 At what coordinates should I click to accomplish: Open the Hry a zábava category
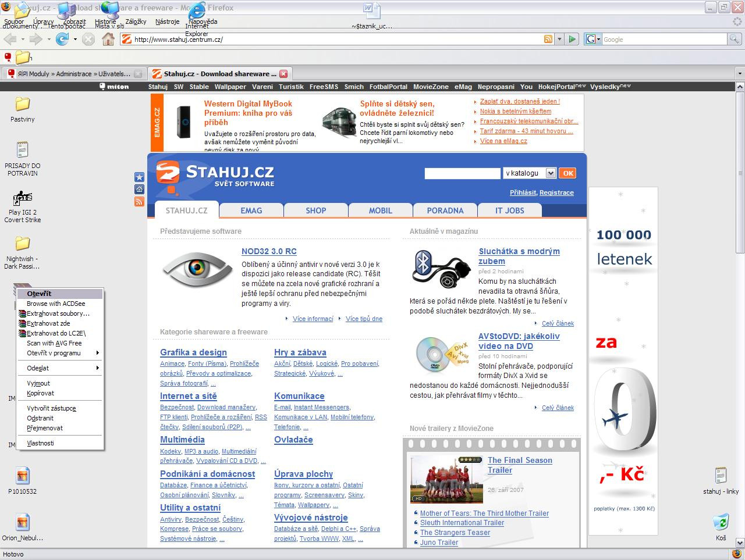point(300,352)
